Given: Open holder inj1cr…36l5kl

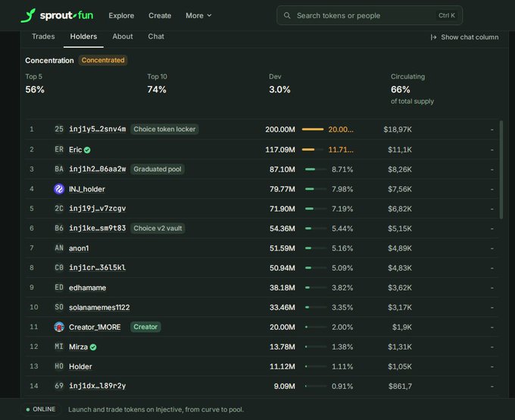Looking at the screenshot, I should [97, 268].
